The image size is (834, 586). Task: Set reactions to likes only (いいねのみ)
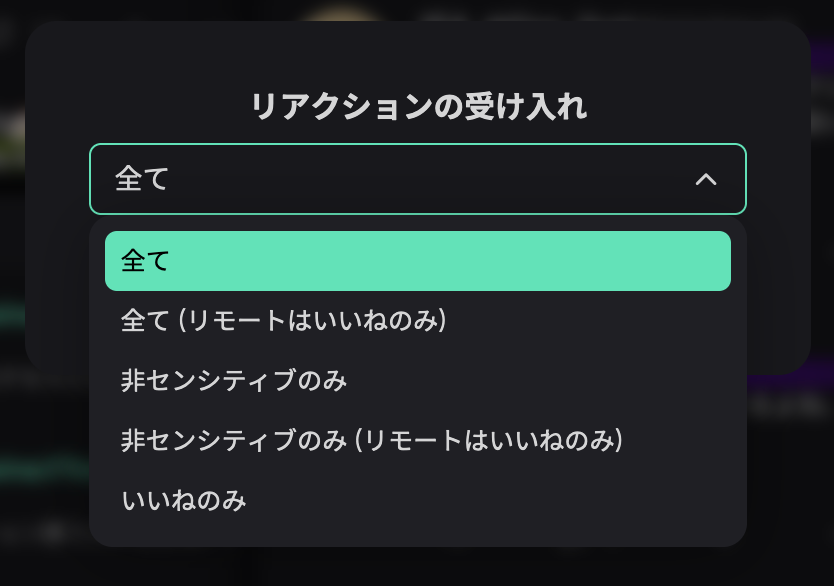(x=184, y=500)
